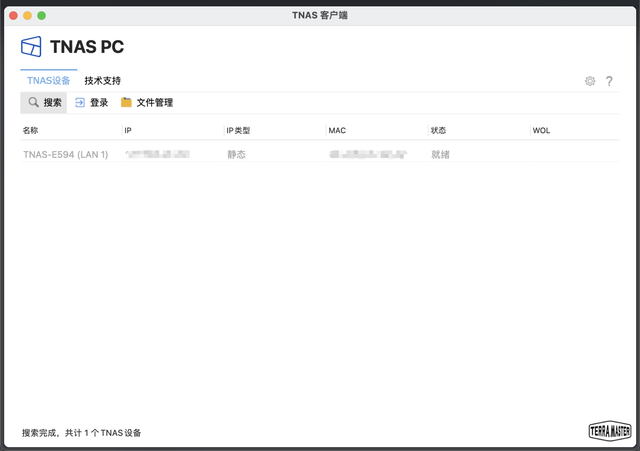Select the TNAS-E594 (LAN 1) device row
Image resolution: width=640 pixels, height=451 pixels.
pos(320,154)
